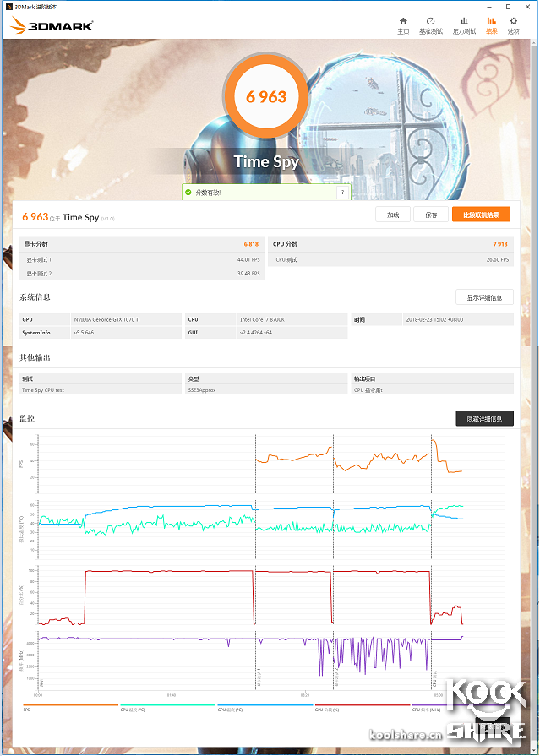Click the 39.43 FPS graphics test 2 value

248,274
